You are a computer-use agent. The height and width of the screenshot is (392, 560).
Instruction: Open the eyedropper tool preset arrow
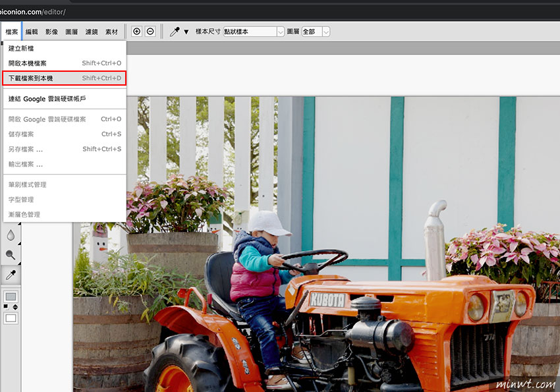(x=186, y=32)
